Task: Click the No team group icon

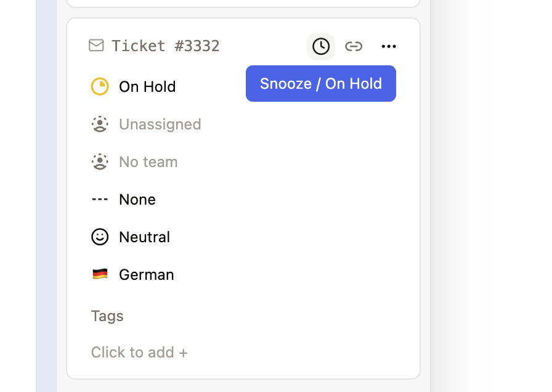Action: tap(100, 162)
